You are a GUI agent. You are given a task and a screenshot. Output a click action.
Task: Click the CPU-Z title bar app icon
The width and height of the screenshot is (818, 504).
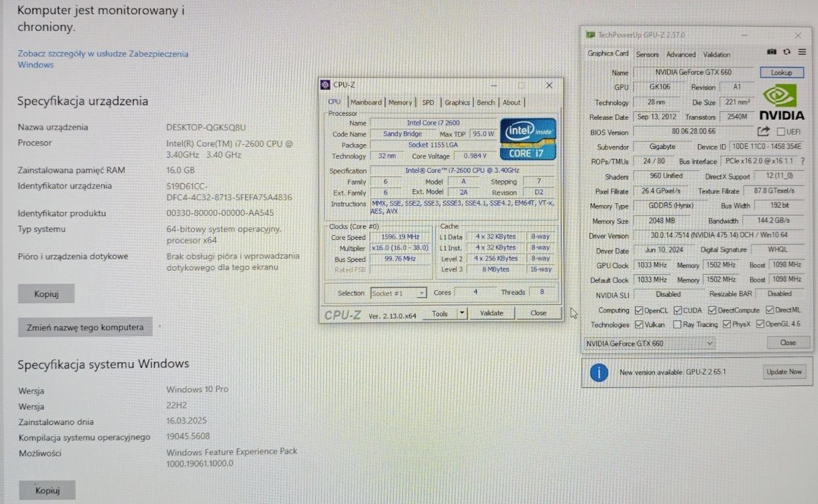(326, 85)
